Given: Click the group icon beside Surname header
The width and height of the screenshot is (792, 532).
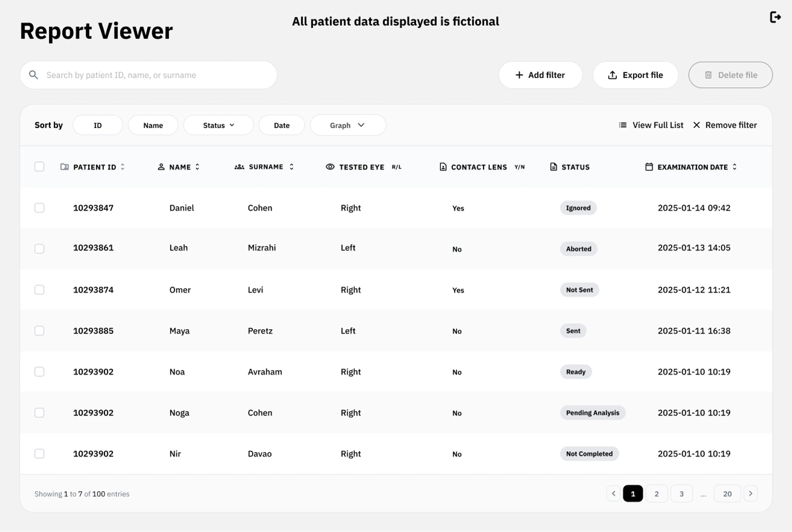Looking at the screenshot, I should tap(239, 167).
